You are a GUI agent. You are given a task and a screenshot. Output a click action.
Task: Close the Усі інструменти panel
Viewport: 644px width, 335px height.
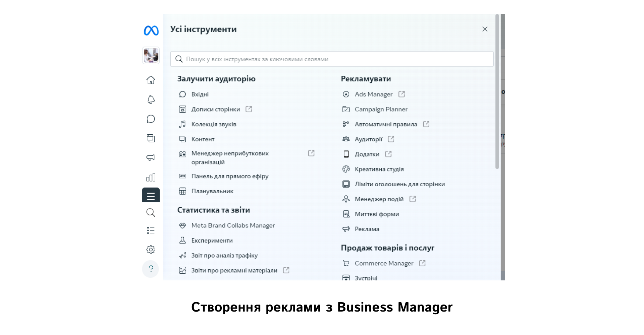485,29
